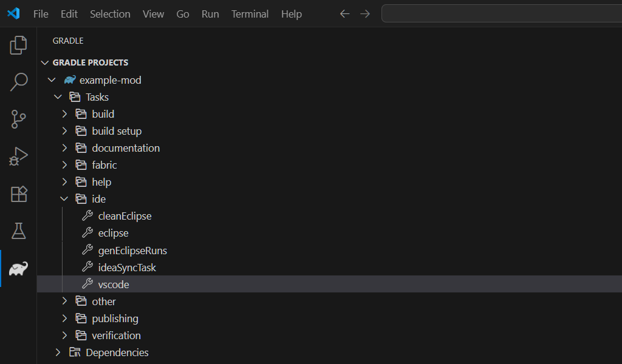Collapse the ide tasks folder

(x=64, y=198)
